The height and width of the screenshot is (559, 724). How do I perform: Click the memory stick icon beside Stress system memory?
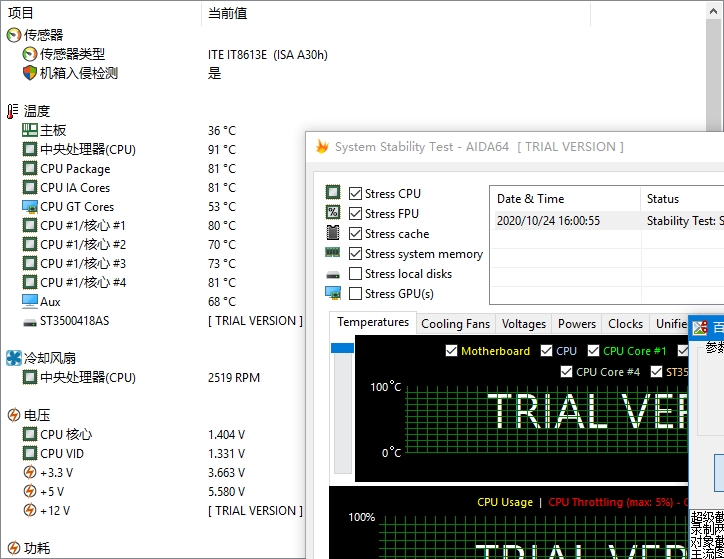[x=333, y=252]
